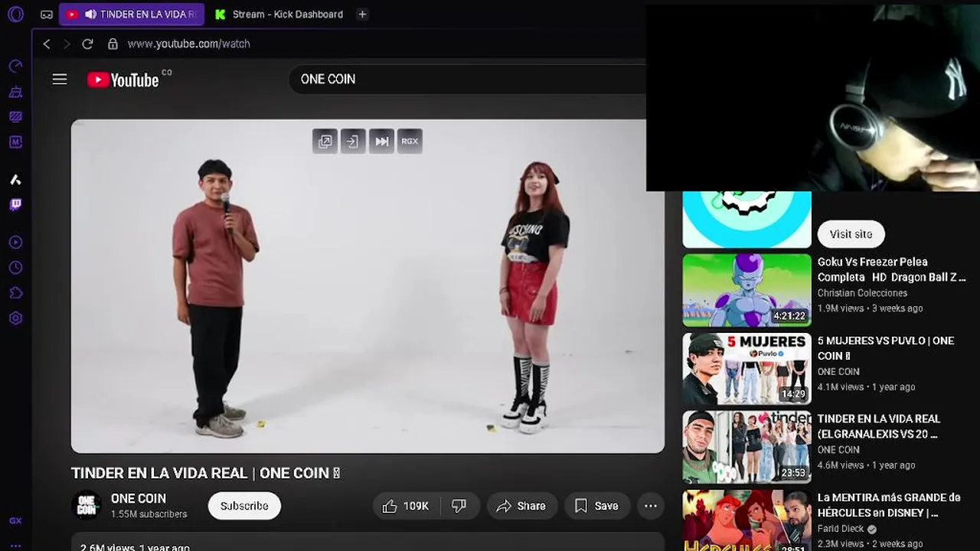Open GX Control speedometer panel
The image size is (980, 551).
pyautogui.click(x=15, y=67)
